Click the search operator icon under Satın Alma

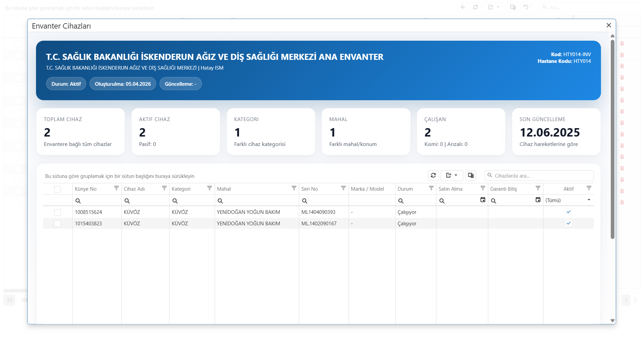click(x=442, y=201)
